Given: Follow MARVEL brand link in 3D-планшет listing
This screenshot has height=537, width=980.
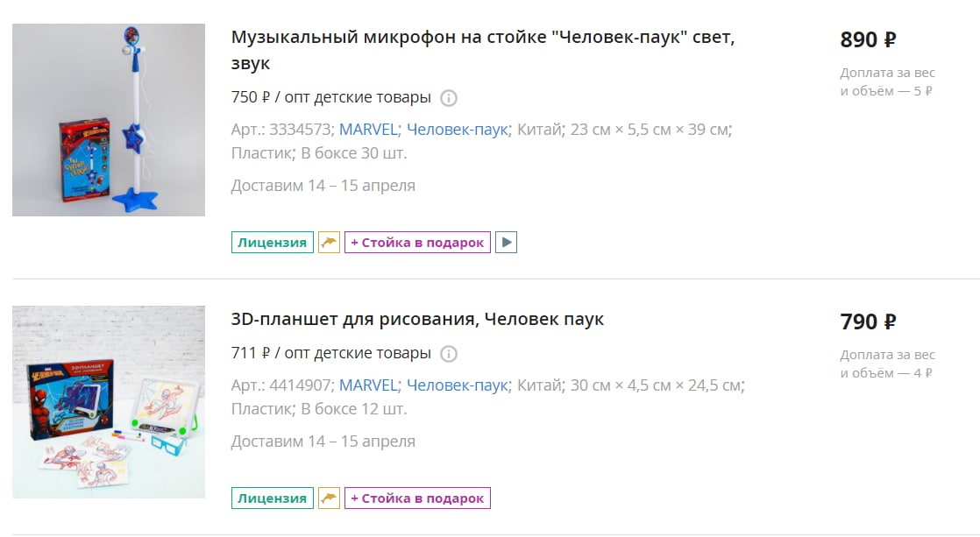Looking at the screenshot, I should (x=368, y=385).
